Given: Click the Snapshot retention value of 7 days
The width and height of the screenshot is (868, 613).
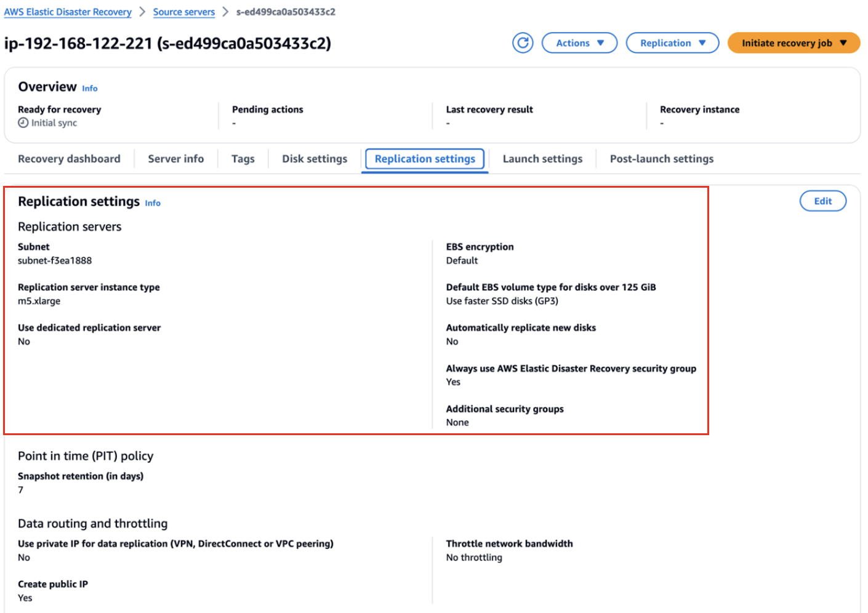Looking at the screenshot, I should pos(20,490).
